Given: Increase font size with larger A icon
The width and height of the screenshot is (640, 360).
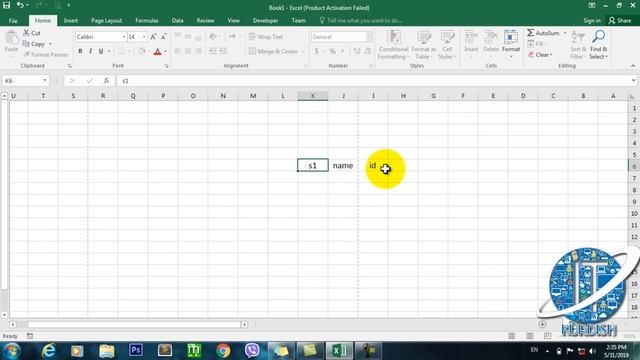Looking at the screenshot, I should [x=153, y=37].
